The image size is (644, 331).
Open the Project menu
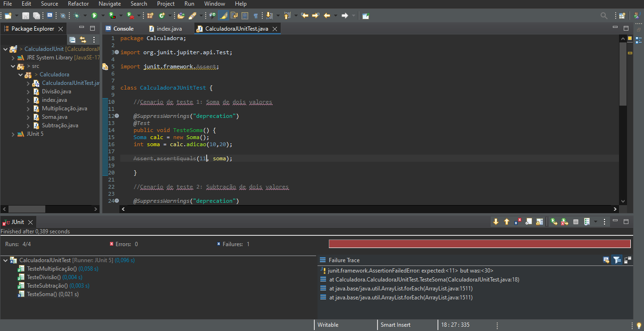click(x=166, y=4)
